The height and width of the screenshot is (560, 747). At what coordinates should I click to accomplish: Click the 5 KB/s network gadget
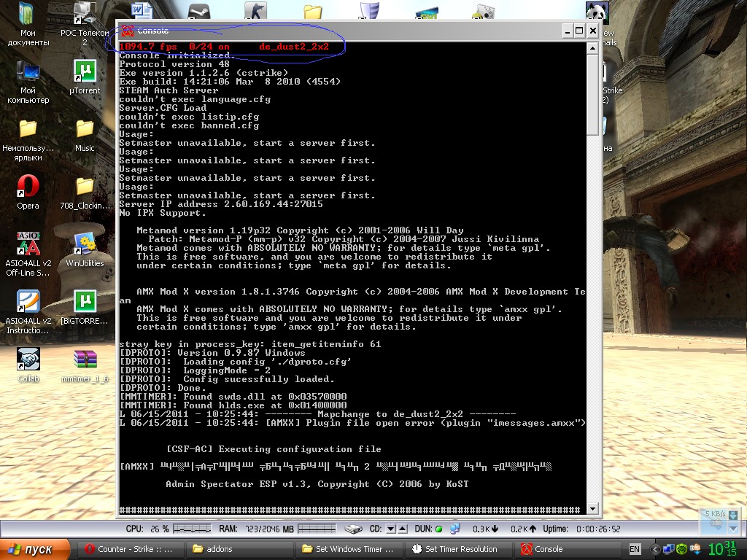click(x=720, y=521)
